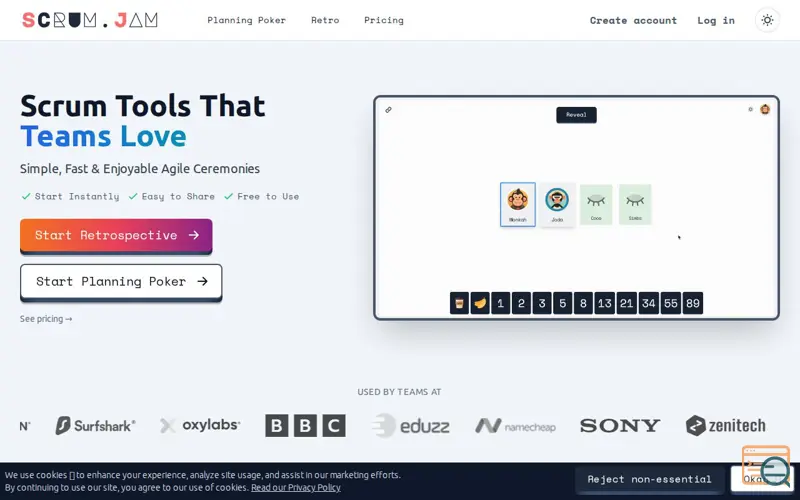Click the Start Planning Poker button
Image resolution: width=800 pixels, height=500 pixels.
121,282
